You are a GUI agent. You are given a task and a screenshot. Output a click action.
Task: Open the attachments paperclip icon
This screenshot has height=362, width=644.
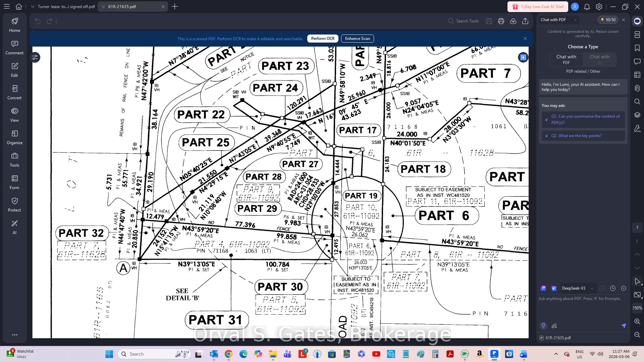tap(637, 88)
